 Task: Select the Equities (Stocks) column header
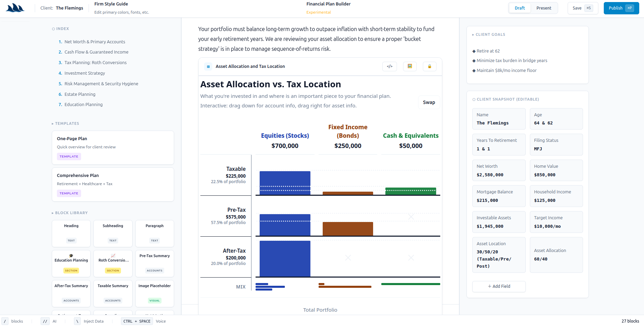(285, 136)
